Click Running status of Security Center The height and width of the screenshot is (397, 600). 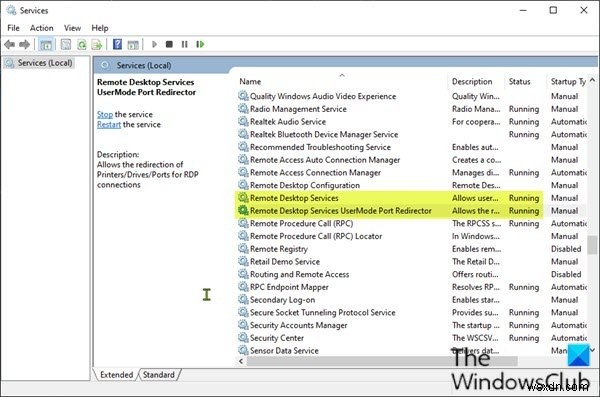[524, 338]
